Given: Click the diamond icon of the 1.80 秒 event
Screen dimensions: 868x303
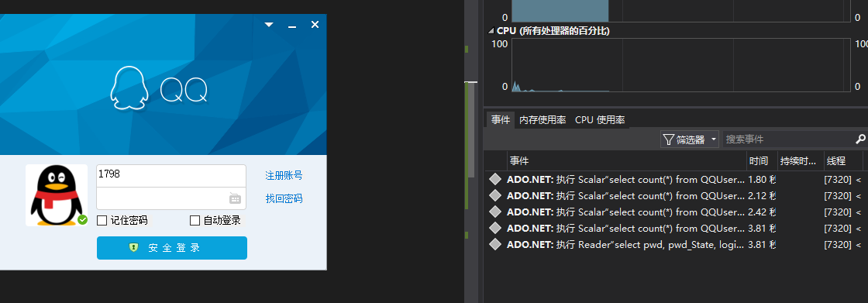Looking at the screenshot, I should (x=495, y=180).
